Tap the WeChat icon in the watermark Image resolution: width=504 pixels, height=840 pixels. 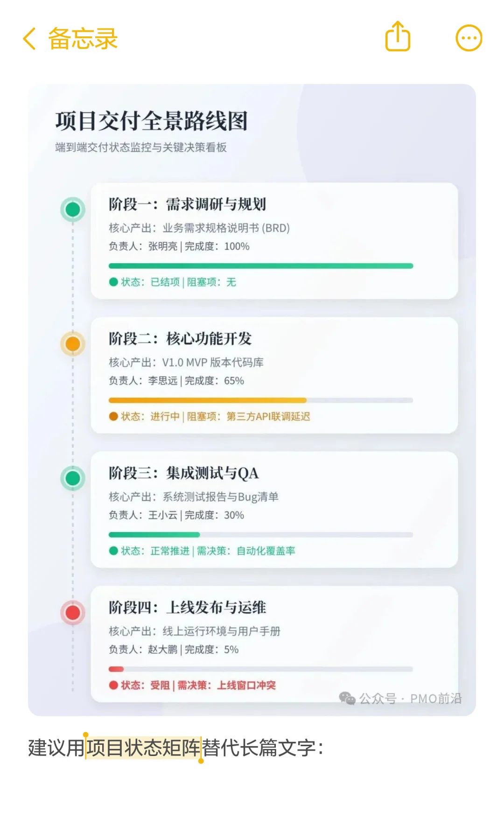pos(347,698)
